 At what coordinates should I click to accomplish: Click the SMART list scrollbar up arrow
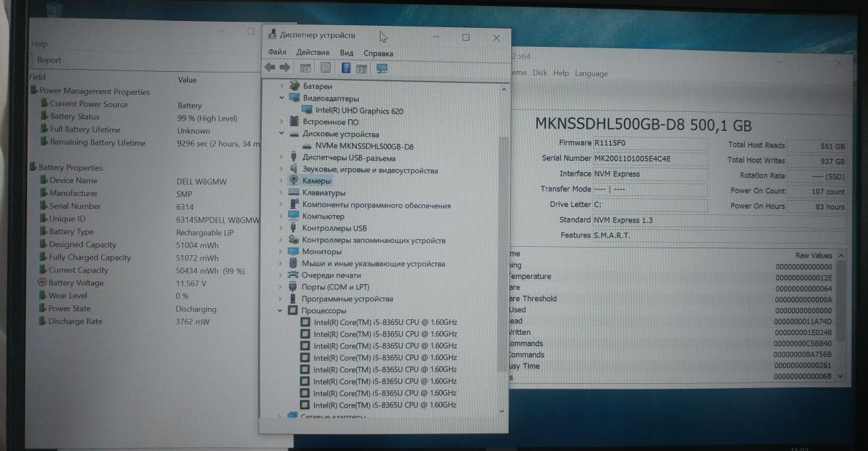pos(842,256)
